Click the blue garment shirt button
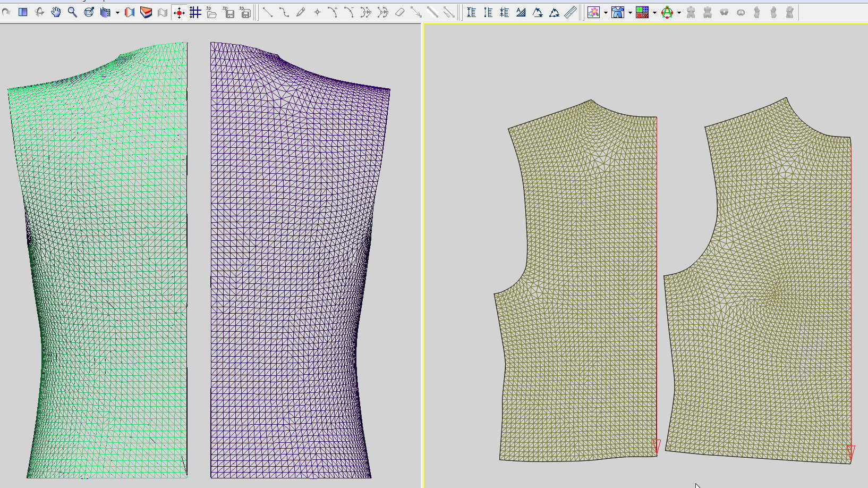 (x=617, y=12)
